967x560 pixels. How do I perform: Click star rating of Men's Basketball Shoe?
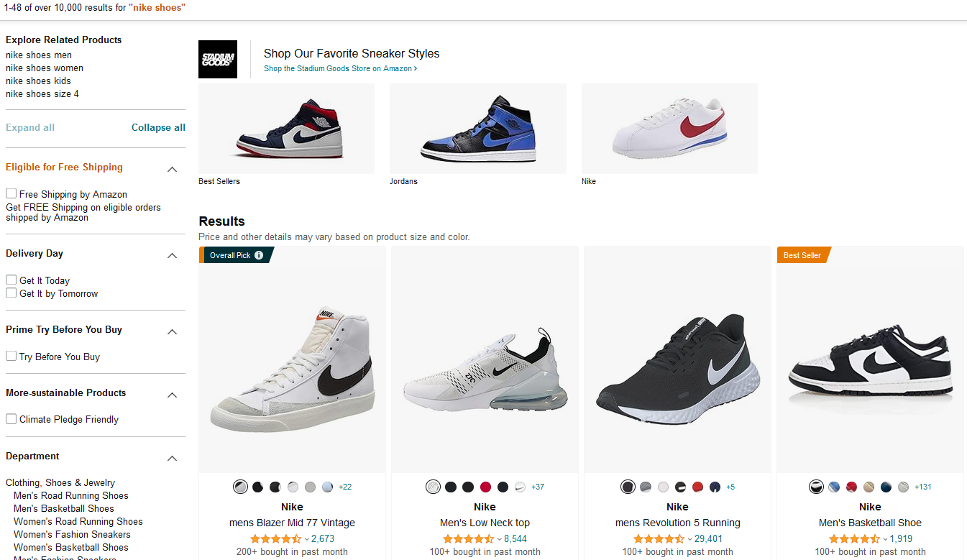click(854, 539)
